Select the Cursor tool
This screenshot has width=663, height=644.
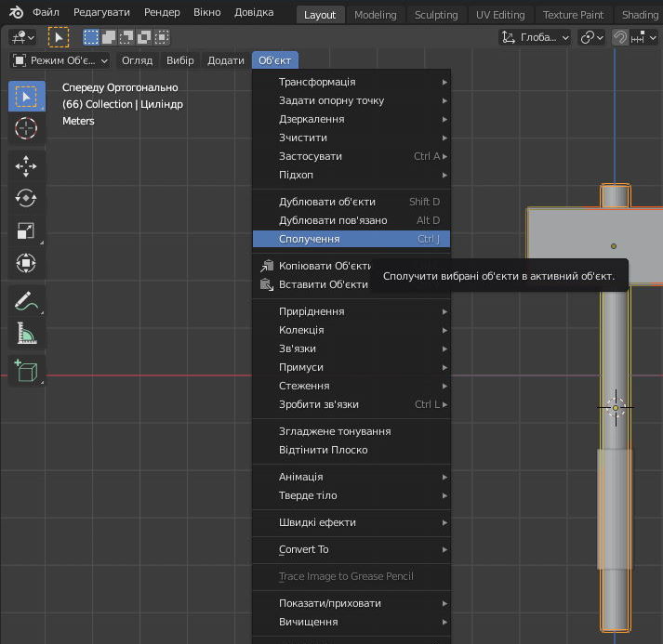point(27,128)
